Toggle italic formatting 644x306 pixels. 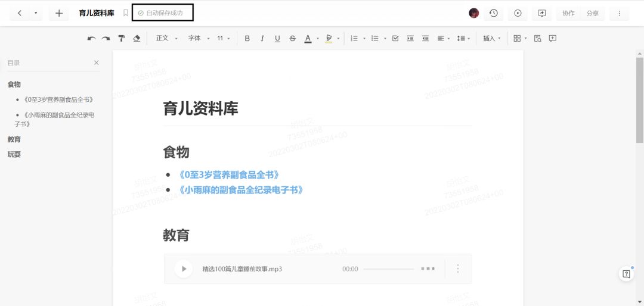click(262, 38)
